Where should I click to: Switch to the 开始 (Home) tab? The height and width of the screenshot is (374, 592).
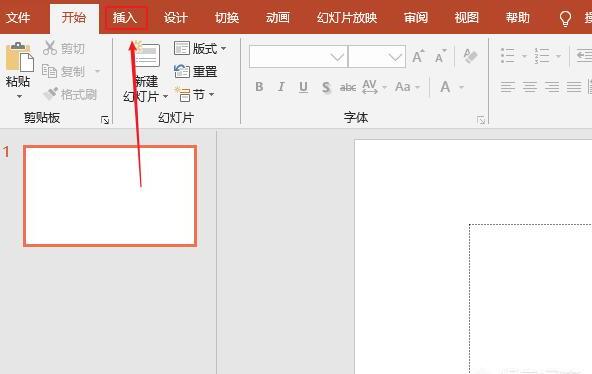tap(74, 18)
